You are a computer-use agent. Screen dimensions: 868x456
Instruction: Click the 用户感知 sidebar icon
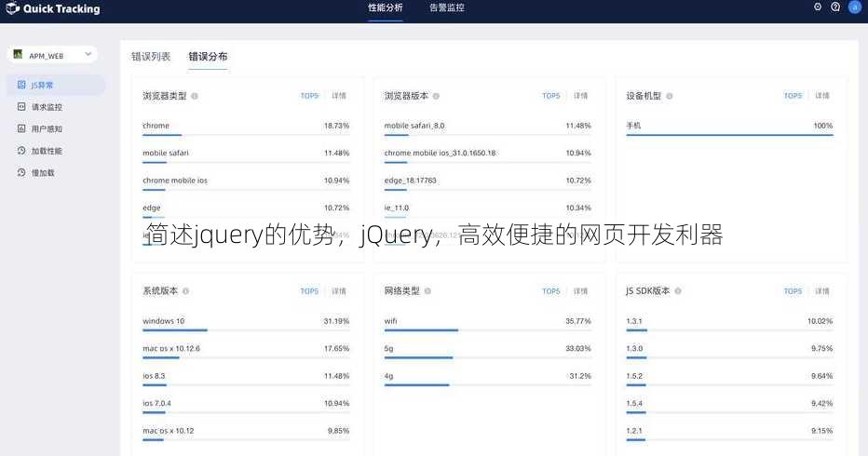pos(21,128)
